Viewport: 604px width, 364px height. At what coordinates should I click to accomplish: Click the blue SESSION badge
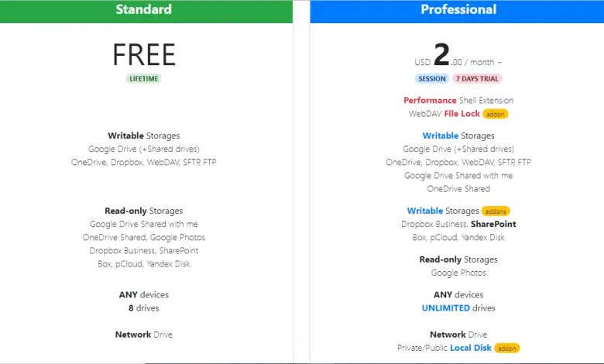[431, 78]
